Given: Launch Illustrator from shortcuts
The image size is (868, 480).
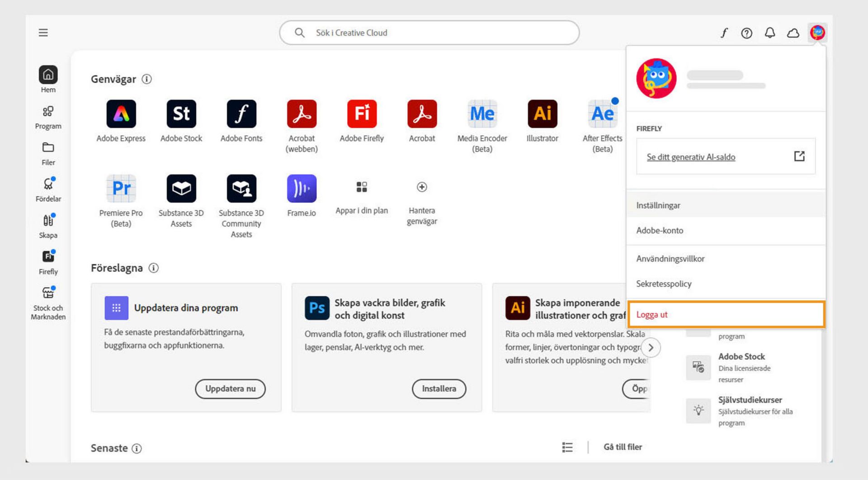Looking at the screenshot, I should [542, 114].
